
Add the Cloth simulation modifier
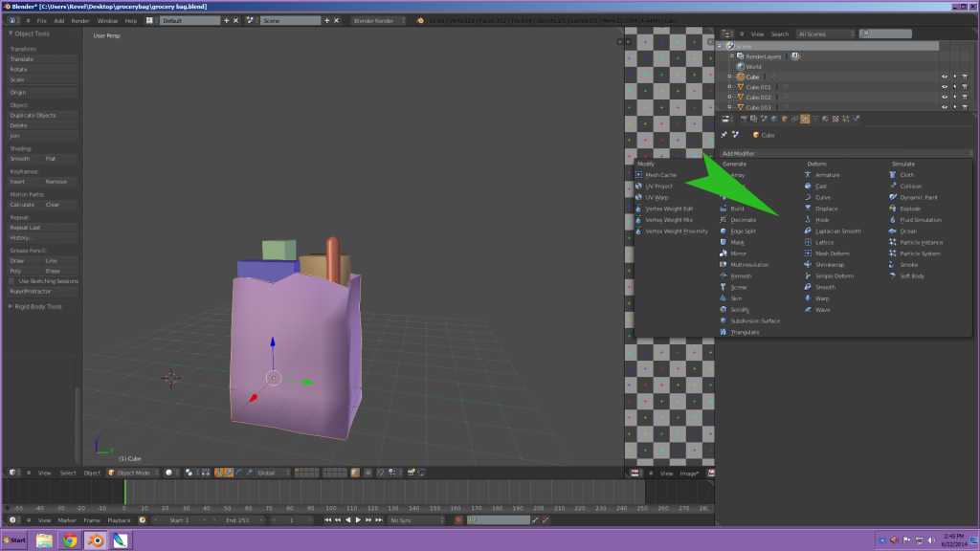[x=906, y=175]
